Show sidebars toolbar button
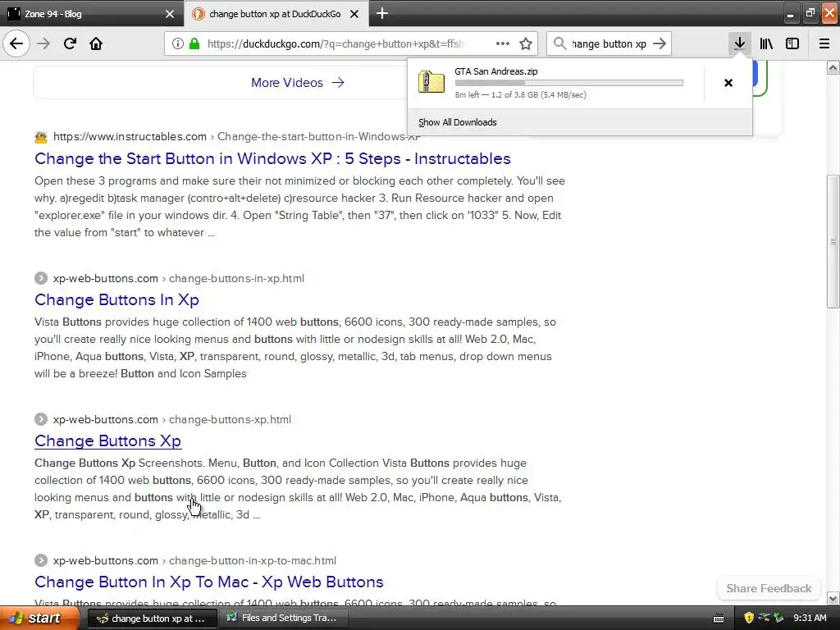Image resolution: width=840 pixels, height=630 pixels. [792, 43]
